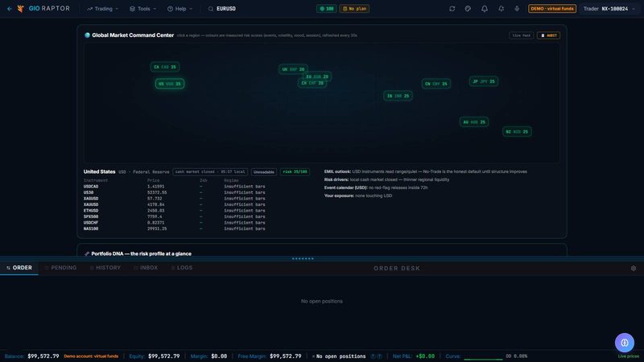
Task: Select the CA CAD region on map
Action: [x=165, y=67]
